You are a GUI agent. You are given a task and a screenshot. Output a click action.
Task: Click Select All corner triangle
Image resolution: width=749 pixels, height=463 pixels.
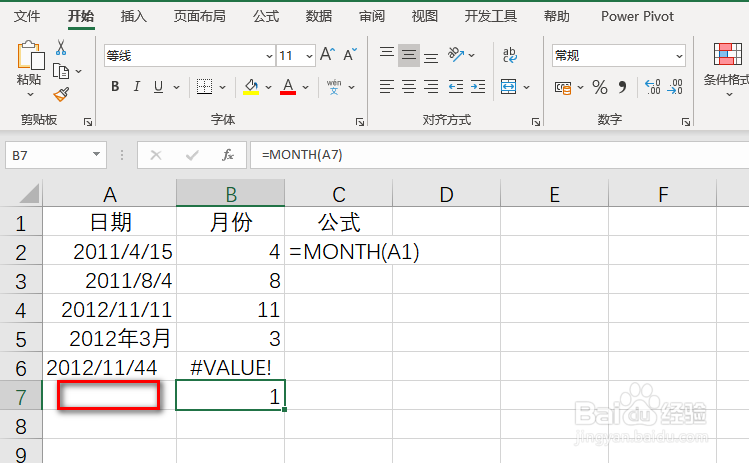click(x=29, y=194)
